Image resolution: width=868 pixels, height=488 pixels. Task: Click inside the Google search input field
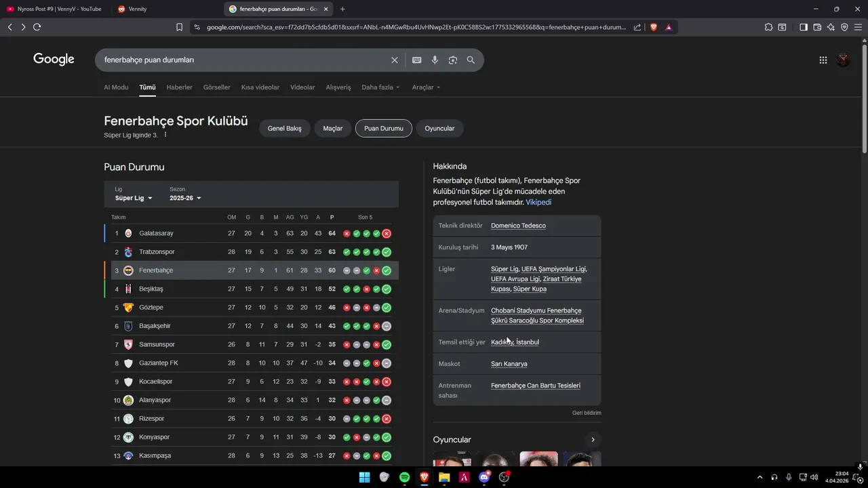click(x=244, y=60)
